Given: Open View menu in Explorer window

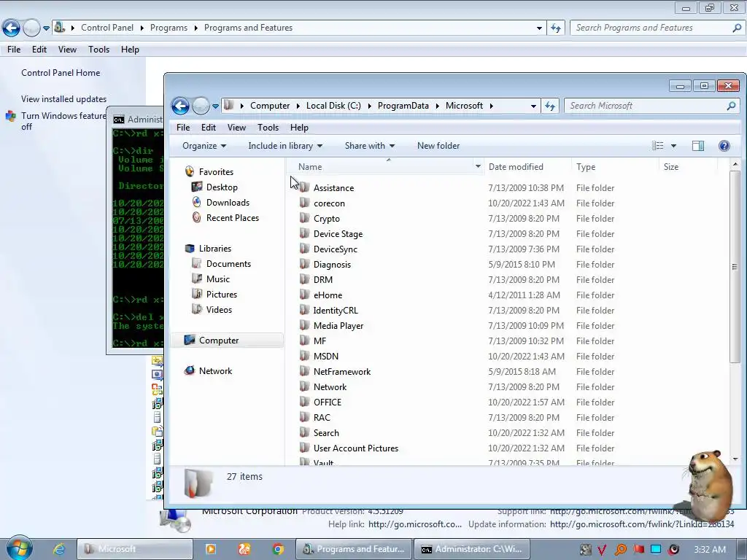Looking at the screenshot, I should [x=237, y=128].
